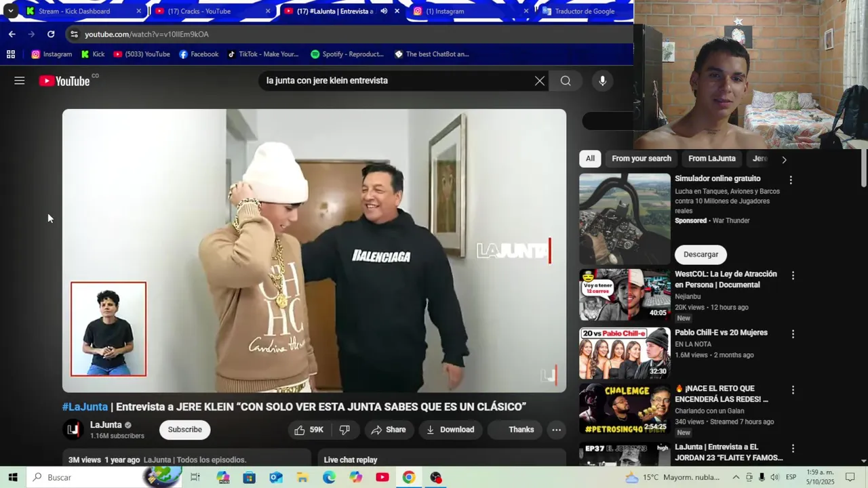868x488 pixels.
Task: Click the #LaJunta hashtag in the title
Action: click(x=85, y=407)
